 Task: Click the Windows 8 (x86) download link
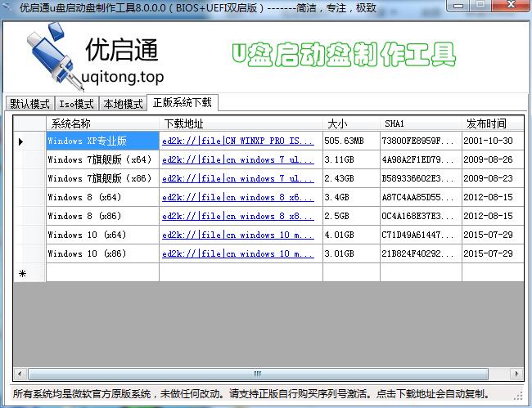click(x=238, y=216)
